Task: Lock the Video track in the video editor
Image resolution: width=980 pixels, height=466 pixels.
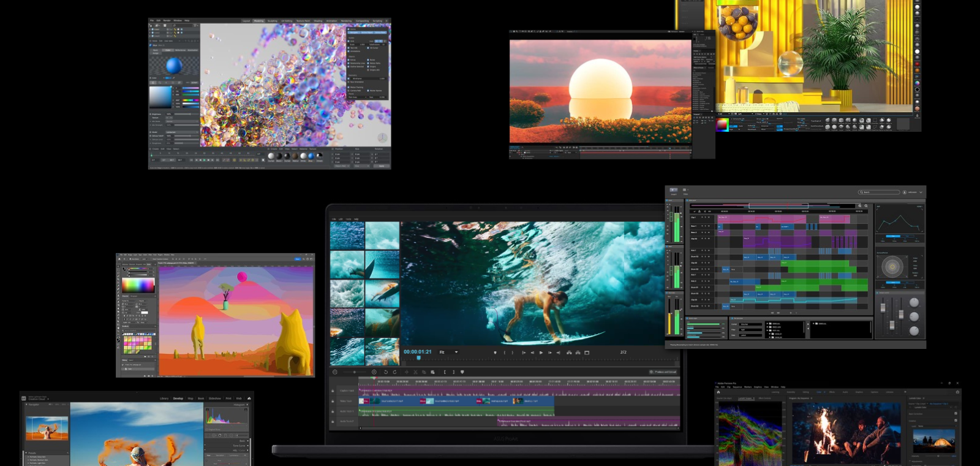Action: coord(333,401)
